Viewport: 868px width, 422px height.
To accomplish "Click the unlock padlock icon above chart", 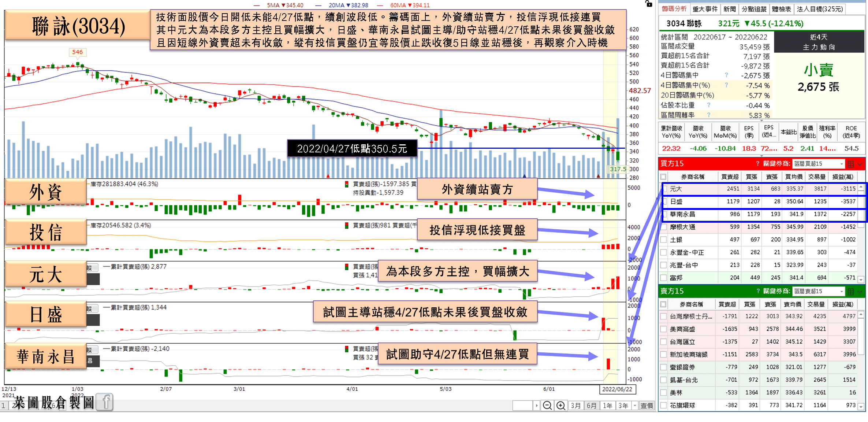I will coord(648,4).
